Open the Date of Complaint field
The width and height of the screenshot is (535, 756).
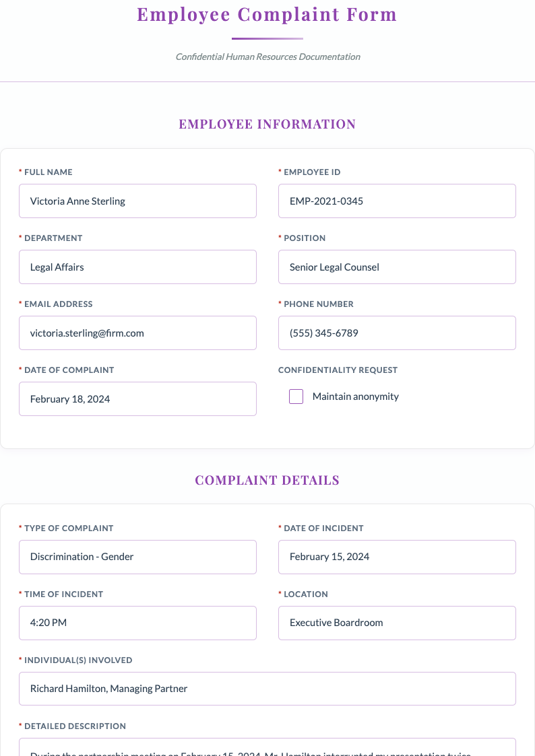click(137, 399)
